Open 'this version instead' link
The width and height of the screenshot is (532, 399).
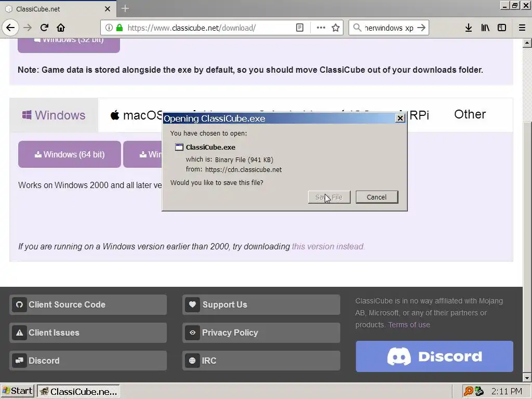328,246
